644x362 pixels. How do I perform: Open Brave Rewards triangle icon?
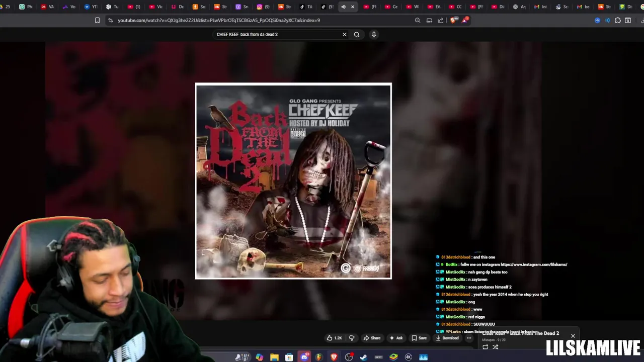[465, 20]
